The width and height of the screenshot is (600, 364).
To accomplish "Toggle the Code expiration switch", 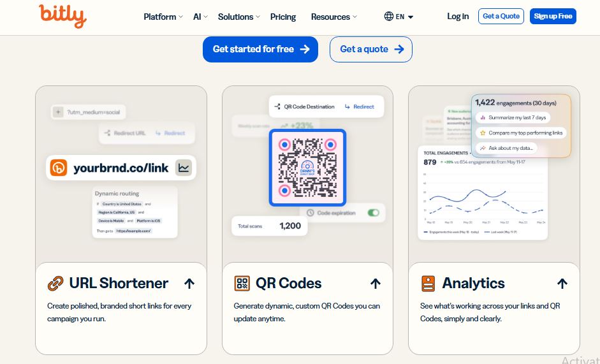I will click(x=374, y=213).
